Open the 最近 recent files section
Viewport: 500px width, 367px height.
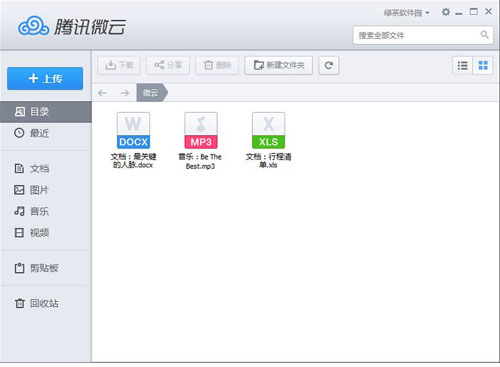[x=46, y=133]
